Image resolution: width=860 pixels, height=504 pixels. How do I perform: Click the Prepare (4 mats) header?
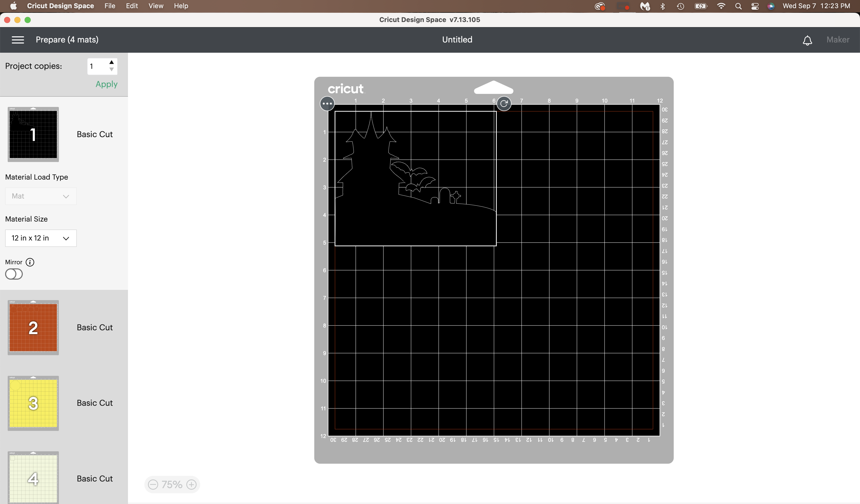coord(67,40)
